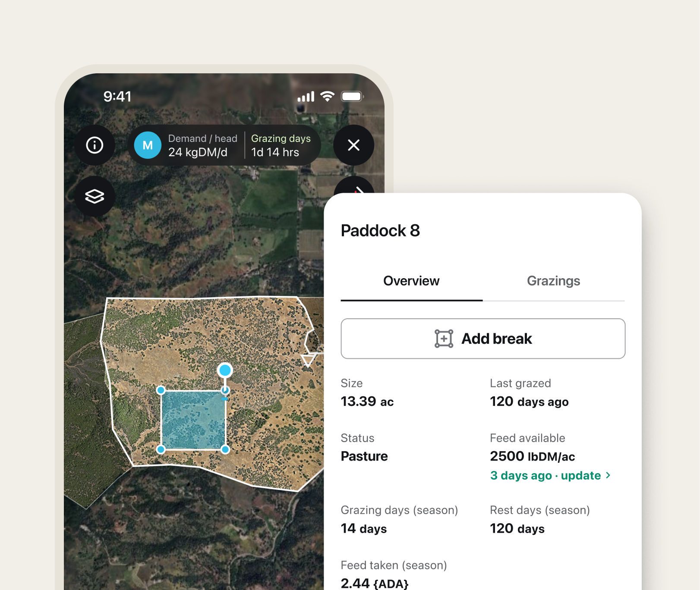700x590 pixels.
Task: Click the 120 days ago last grazed value
Action: click(529, 402)
